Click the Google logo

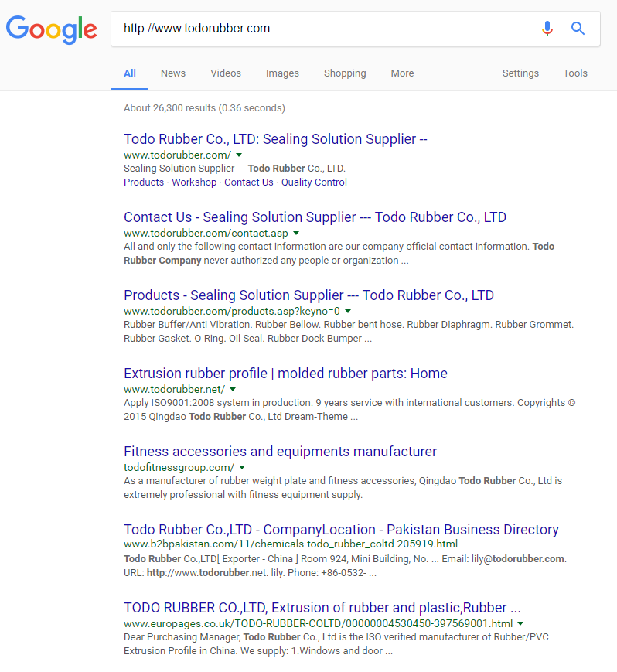[51, 29]
